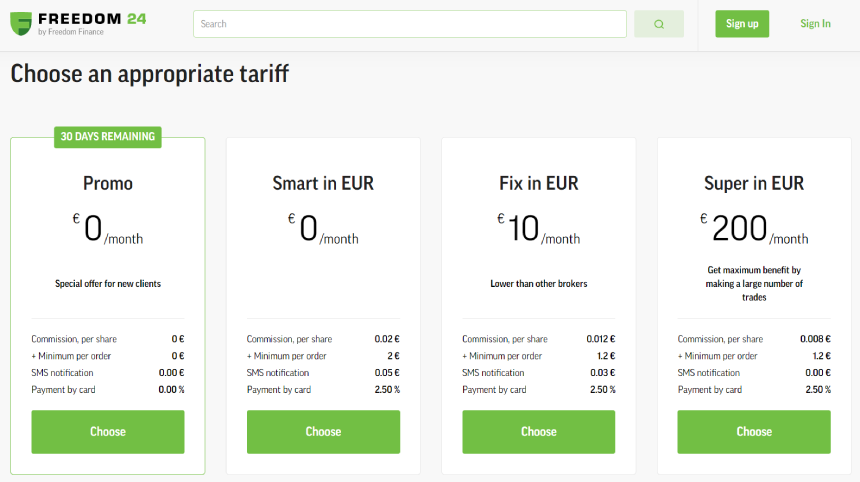This screenshot has height=482, width=860.
Task: Choose the Fix in EUR tariff
Action: 539,432
